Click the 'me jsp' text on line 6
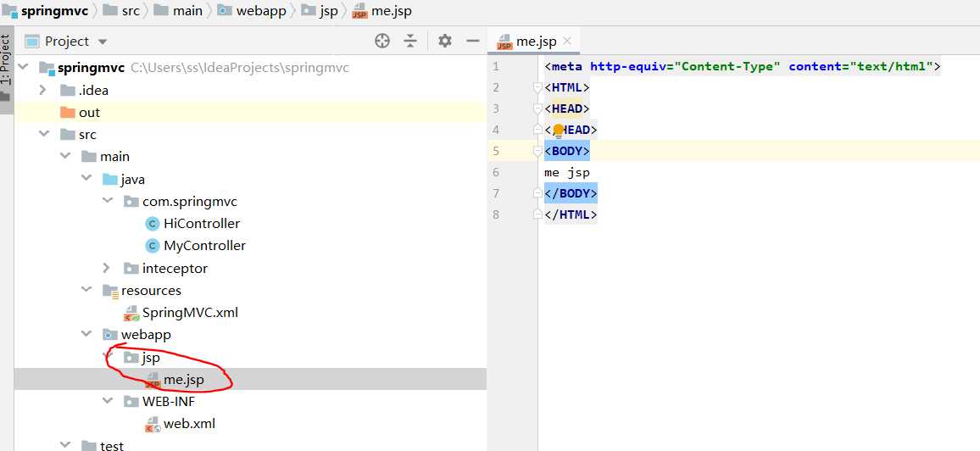The image size is (980, 451). click(x=567, y=172)
